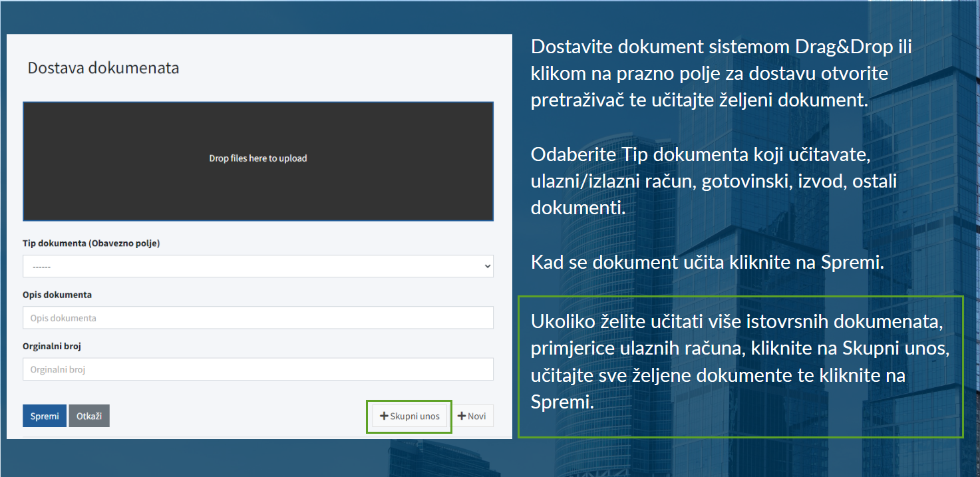This screenshot has width=980, height=477.
Task: Click the Dostava dokumenata heading
Action: (103, 68)
